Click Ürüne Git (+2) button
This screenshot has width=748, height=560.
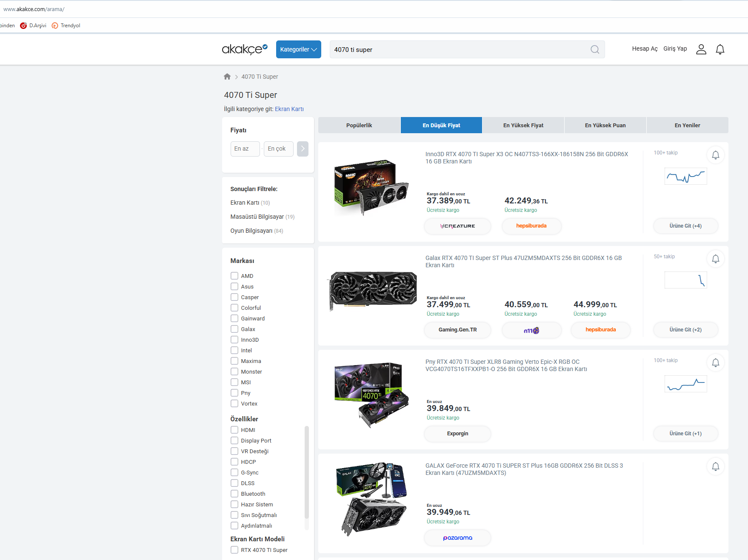(x=685, y=330)
